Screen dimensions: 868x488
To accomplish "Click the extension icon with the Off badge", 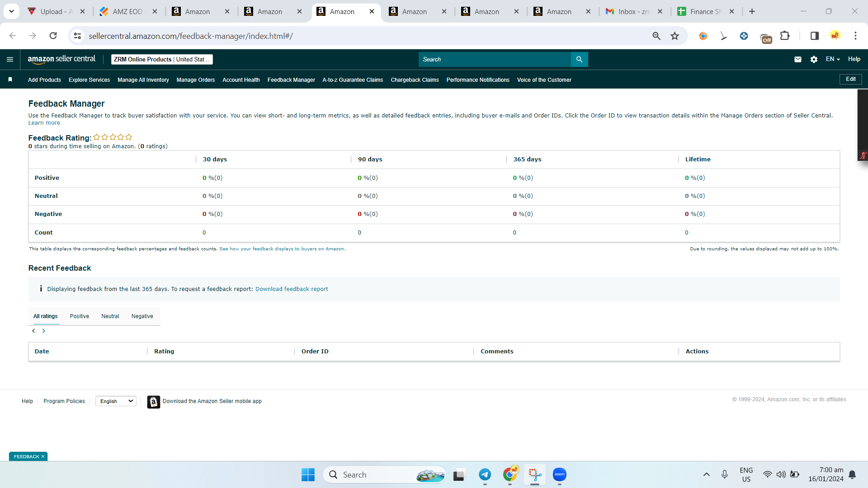I will click(766, 38).
